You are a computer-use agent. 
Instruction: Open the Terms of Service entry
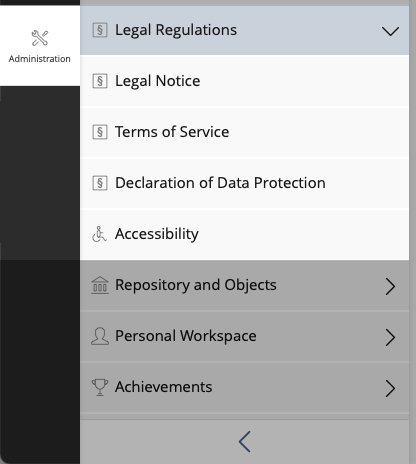point(244,132)
